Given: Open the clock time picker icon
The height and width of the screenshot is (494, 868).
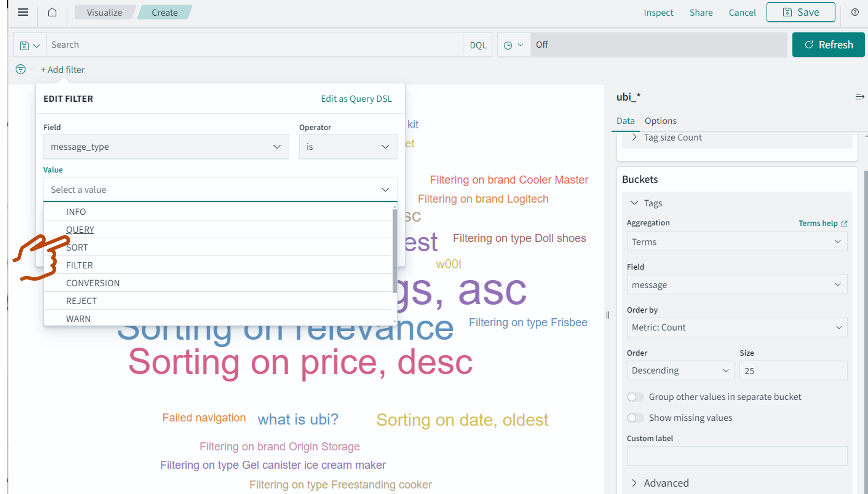Looking at the screenshot, I should [508, 45].
